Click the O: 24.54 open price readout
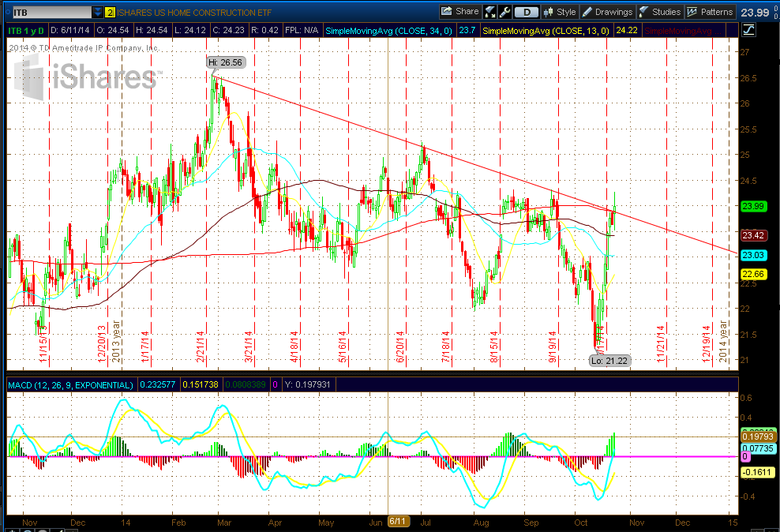This screenshot has height=532, width=780. 112,30
